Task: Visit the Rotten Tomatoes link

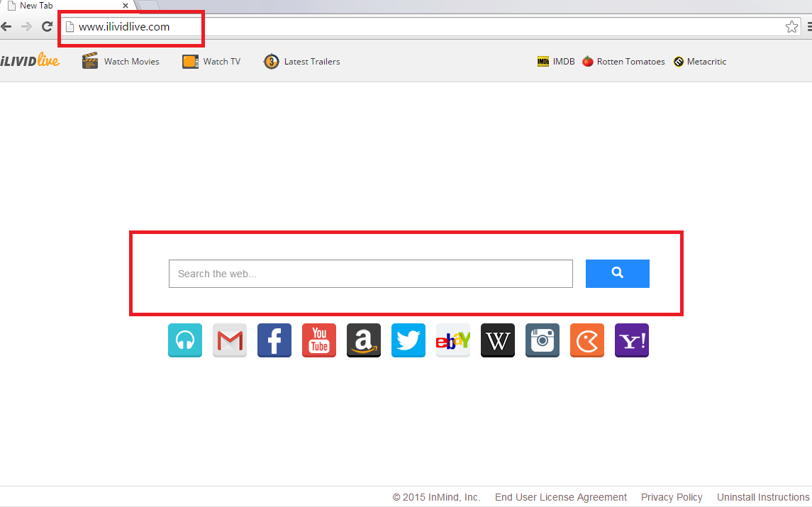Action: click(x=623, y=62)
